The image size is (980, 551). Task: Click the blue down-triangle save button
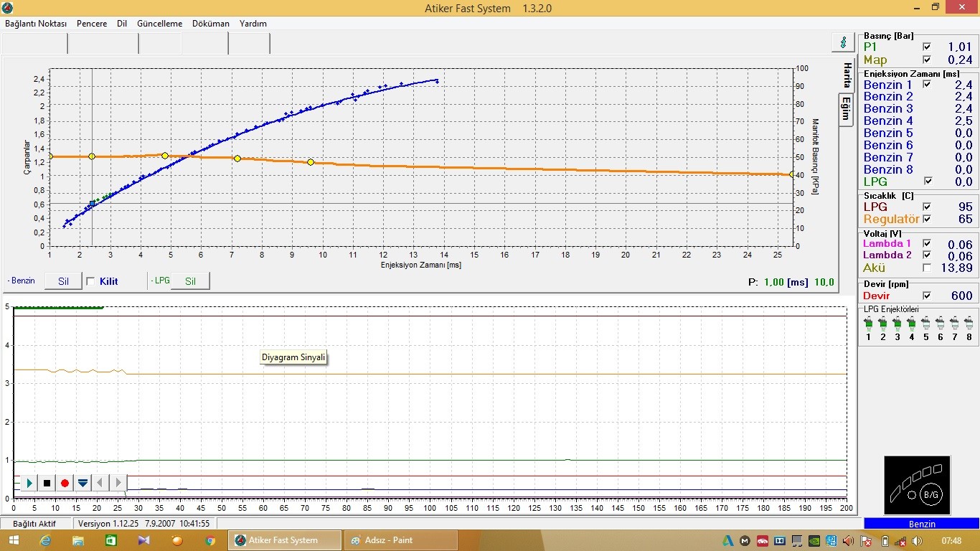tap(83, 484)
